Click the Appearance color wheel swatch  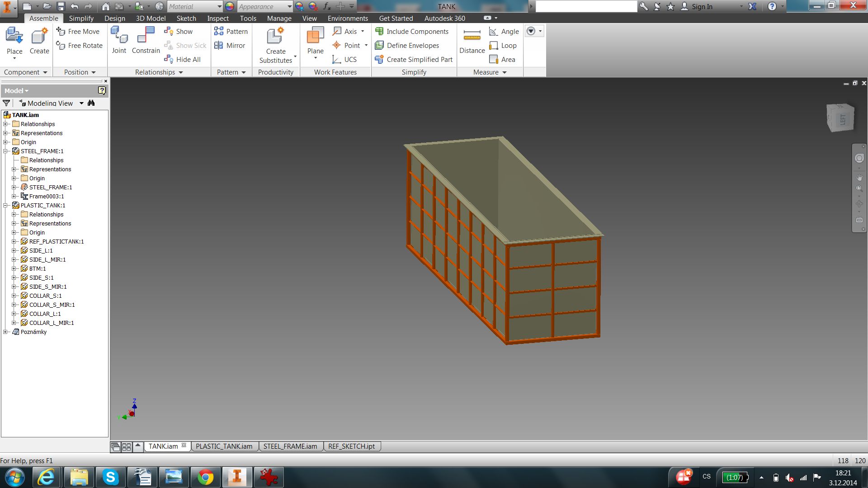(230, 6)
